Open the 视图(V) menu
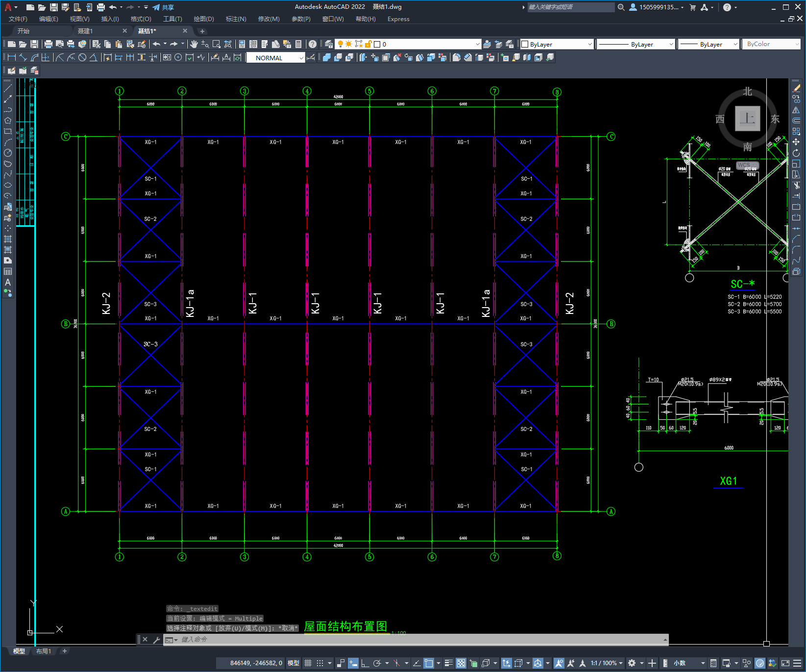806x672 pixels. [x=79, y=19]
